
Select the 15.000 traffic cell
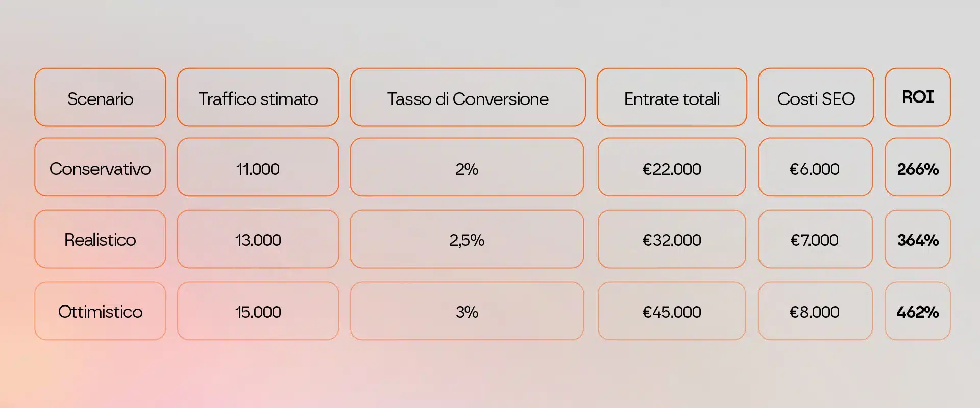(x=258, y=311)
